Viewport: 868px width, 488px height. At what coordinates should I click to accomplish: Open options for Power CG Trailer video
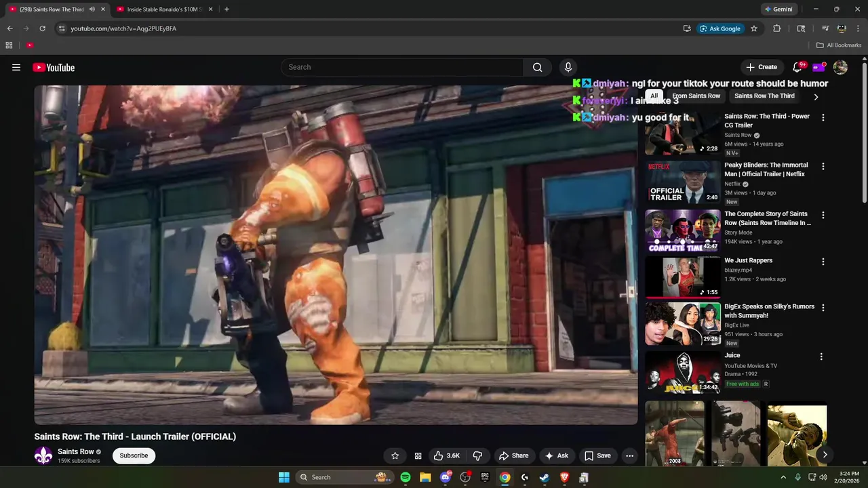pyautogui.click(x=823, y=117)
